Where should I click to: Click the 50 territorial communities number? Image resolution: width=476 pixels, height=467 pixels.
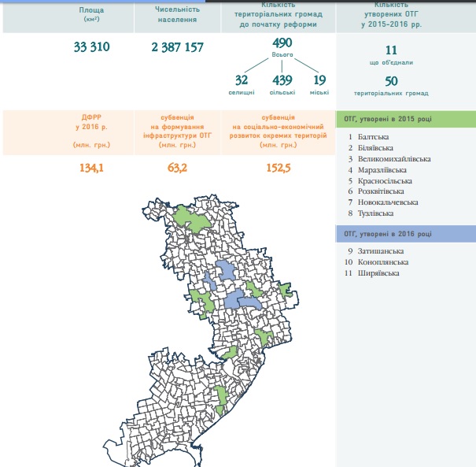[x=391, y=80]
